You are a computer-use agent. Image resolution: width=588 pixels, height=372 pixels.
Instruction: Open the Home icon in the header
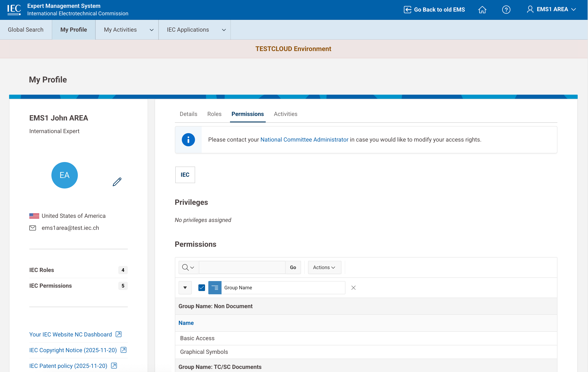482,10
